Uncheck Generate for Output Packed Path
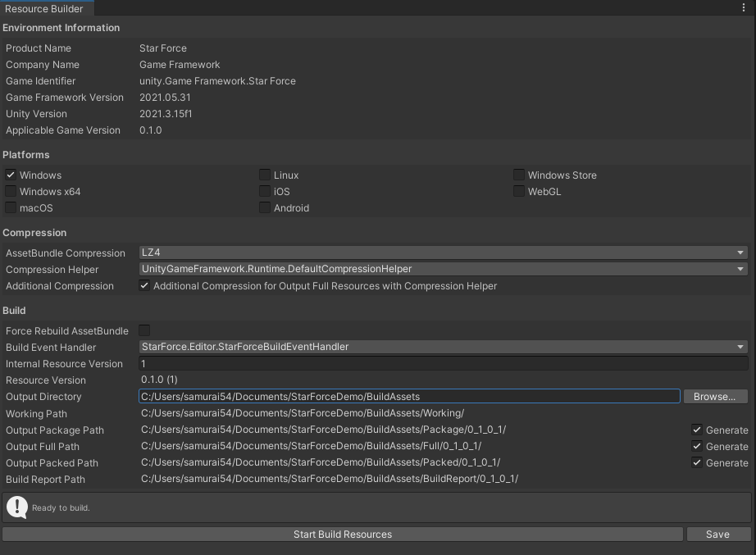 (697, 462)
